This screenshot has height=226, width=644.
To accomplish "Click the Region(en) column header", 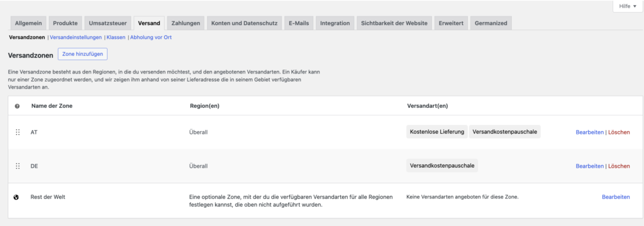I will [204, 106].
